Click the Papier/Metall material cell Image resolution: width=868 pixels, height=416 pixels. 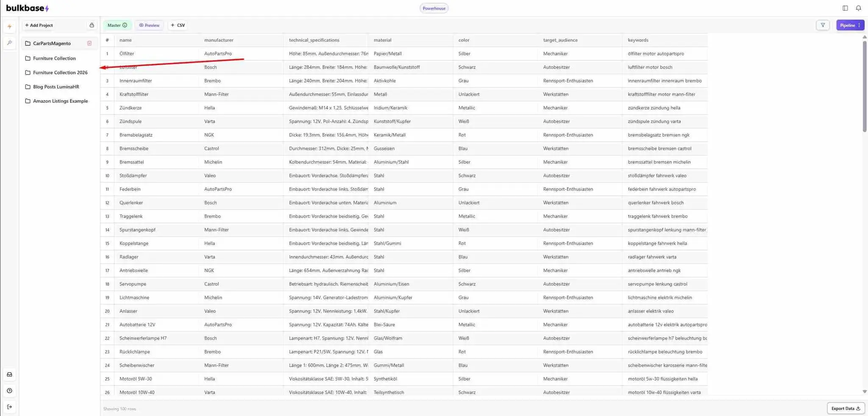click(x=411, y=53)
